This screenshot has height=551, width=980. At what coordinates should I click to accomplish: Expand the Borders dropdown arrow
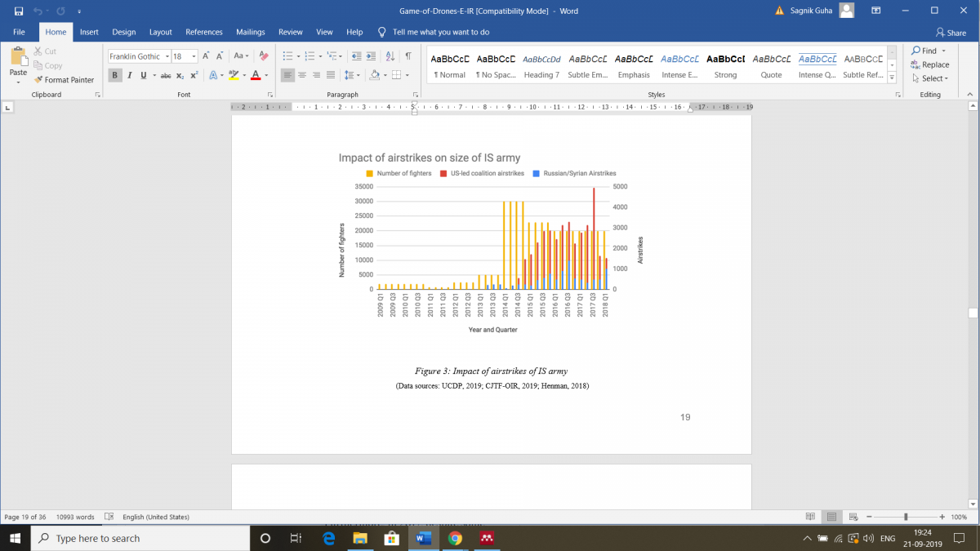pyautogui.click(x=408, y=75)
